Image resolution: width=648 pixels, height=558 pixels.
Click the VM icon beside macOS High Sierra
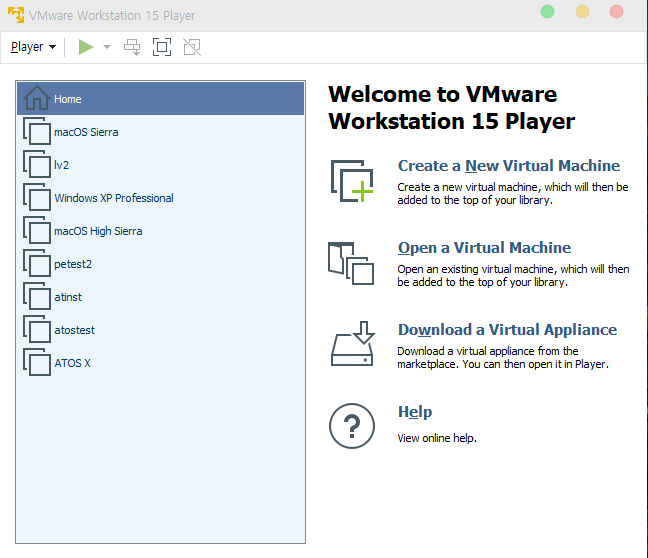pos(37,230)
